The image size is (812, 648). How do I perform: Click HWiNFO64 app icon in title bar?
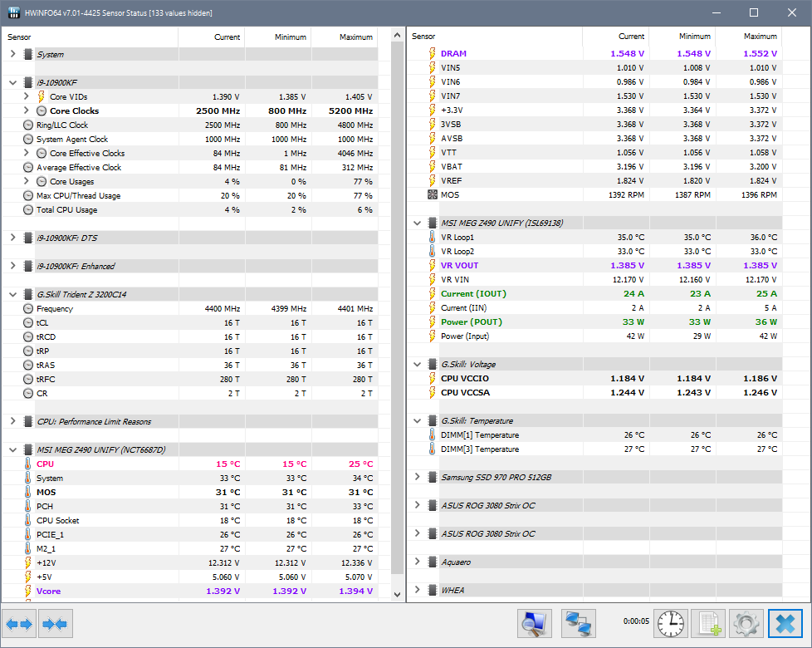14,12
